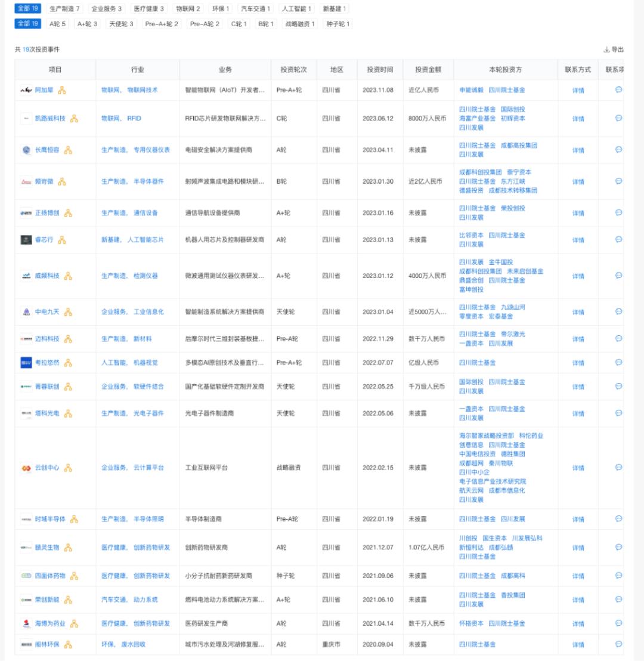Filter rounds by 天使轮 3

point(122,24)
